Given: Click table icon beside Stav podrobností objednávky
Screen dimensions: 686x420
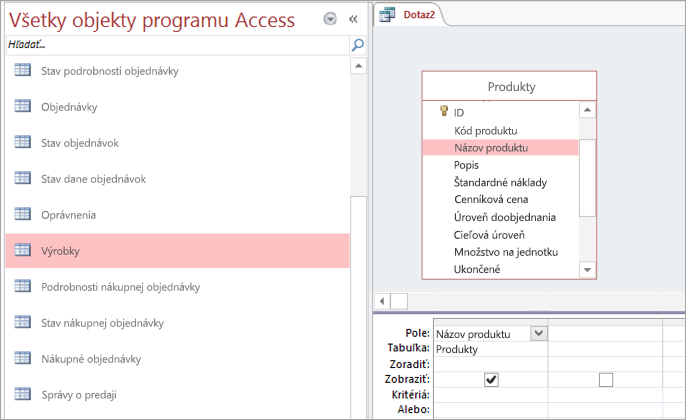Looking at the screenshot, I should pyautogui.click(x=22, y=70).
